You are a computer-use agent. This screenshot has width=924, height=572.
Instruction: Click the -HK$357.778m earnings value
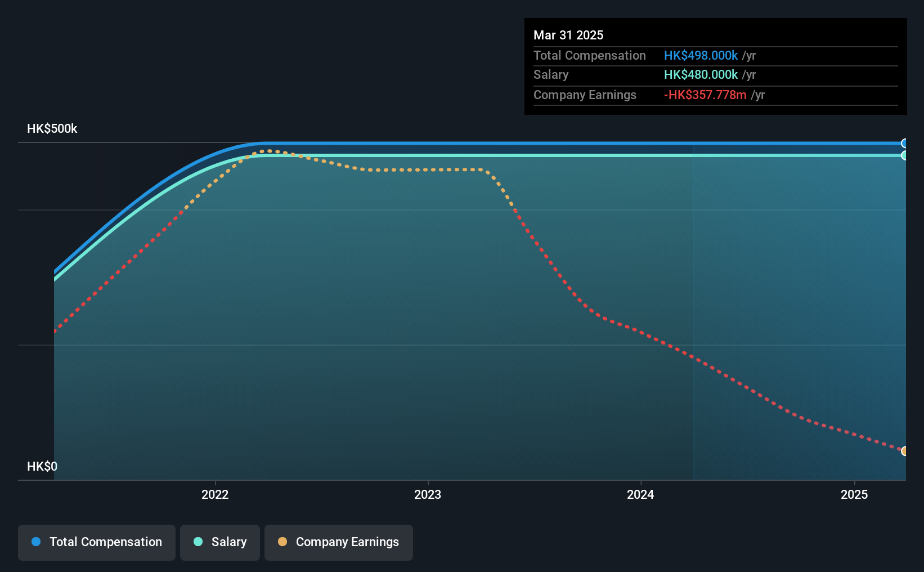(705, 95)
